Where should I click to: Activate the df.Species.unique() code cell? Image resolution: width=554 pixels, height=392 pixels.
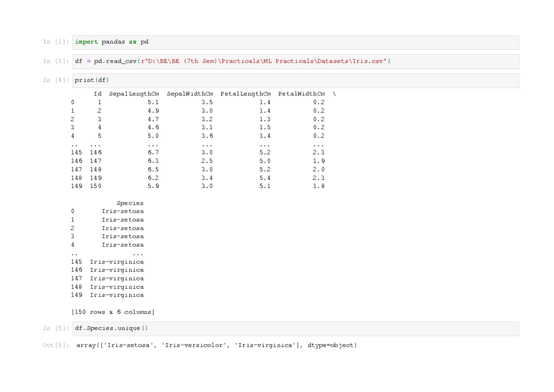296,328
